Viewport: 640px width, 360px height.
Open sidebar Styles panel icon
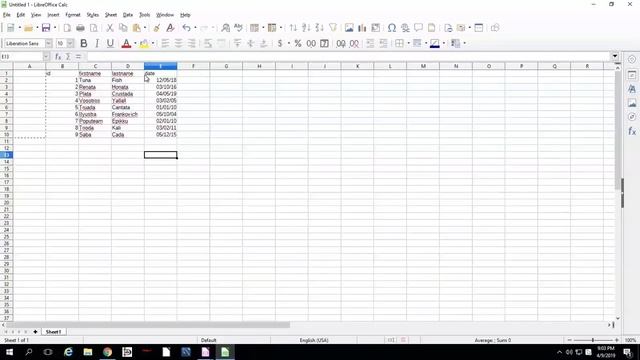(x=632, y=89)
